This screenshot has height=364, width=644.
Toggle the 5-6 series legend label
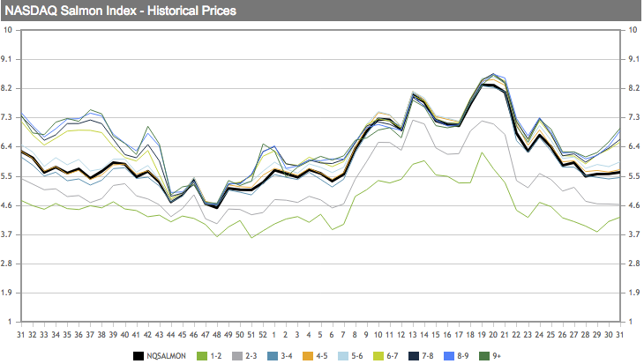pos(357,356)
